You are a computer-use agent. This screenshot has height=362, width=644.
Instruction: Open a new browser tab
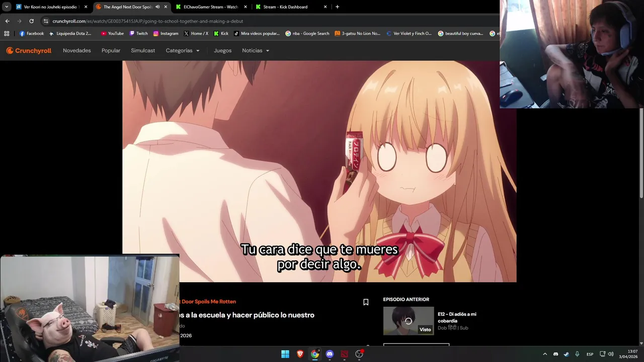[337, 7]
